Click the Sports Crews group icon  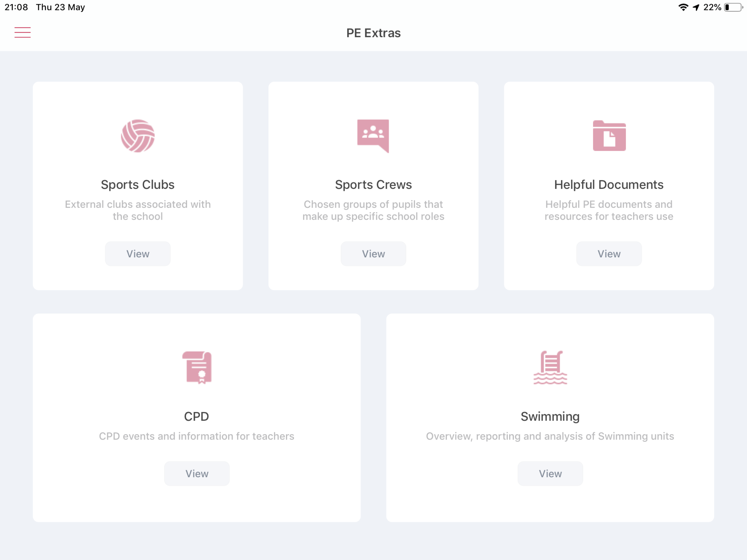click(x=373, y=136)
